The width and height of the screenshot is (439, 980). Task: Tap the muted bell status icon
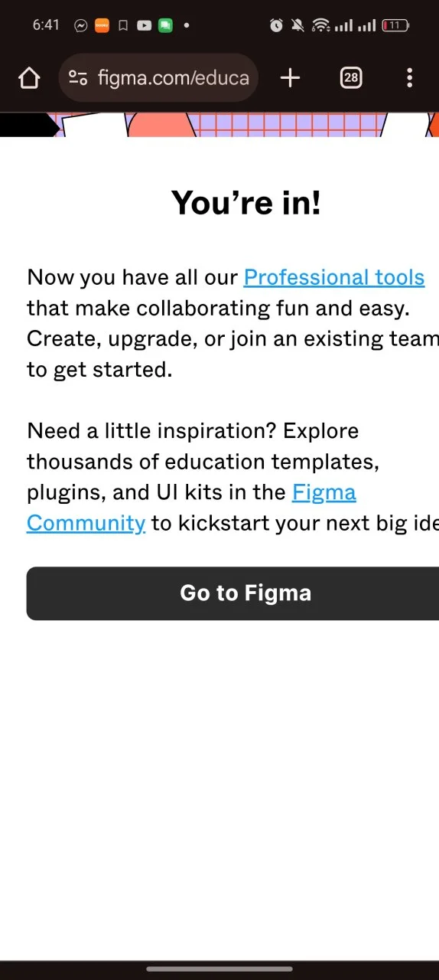click(x=298, y=25)
